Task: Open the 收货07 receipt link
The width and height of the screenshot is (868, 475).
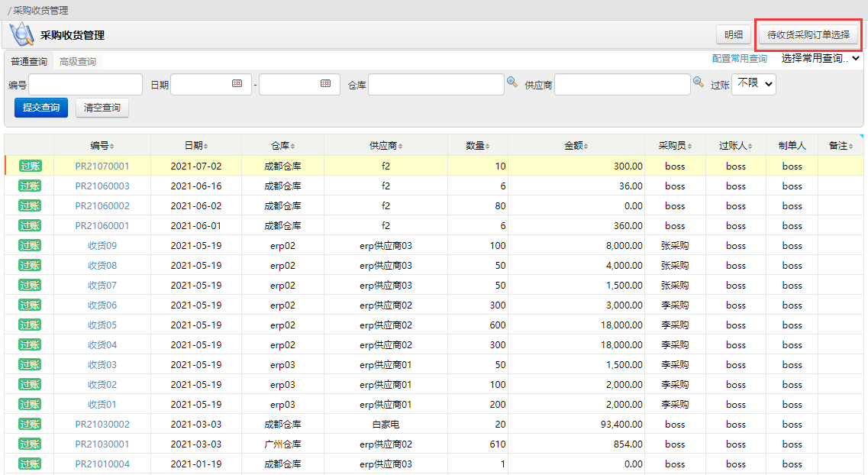Action: pyautogui.click(x=102, y=286)
